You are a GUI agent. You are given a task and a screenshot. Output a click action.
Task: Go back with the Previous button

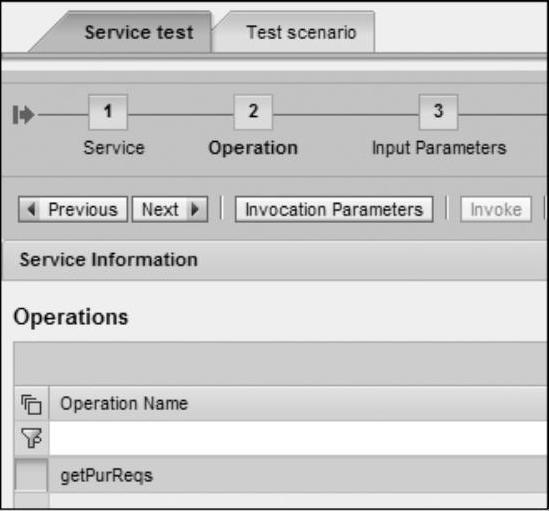pyautogui.click(x=73, y=209)
